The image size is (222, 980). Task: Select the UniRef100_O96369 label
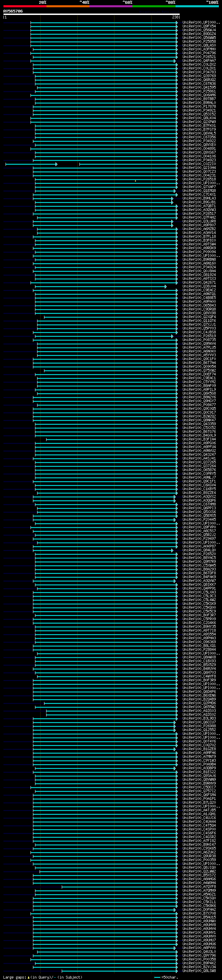coord(199,642)
